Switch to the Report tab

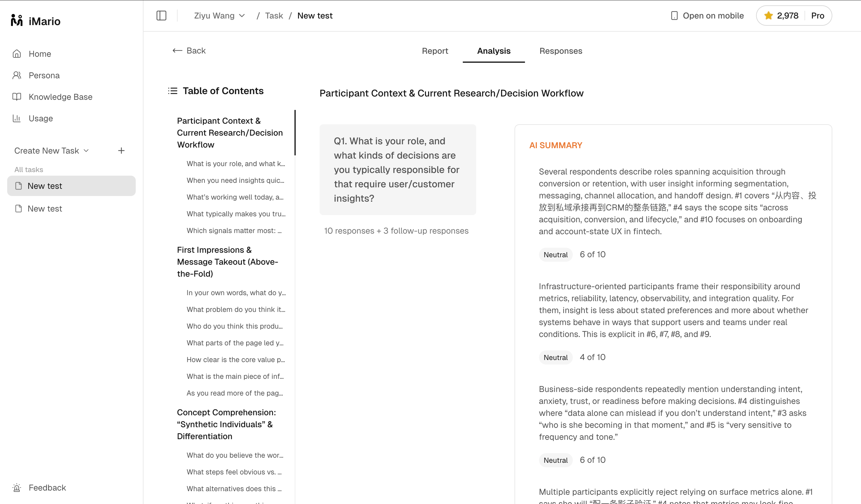coord(435,51)
